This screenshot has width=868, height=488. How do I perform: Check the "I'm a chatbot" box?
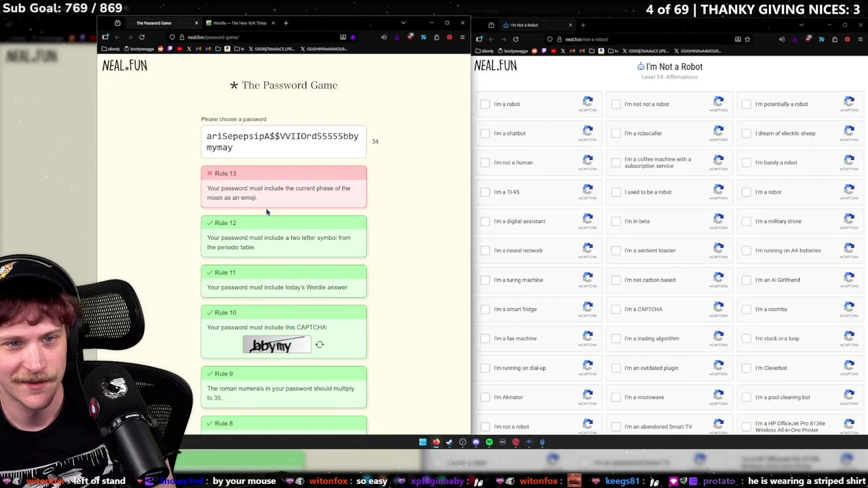[x=485, y=133]
